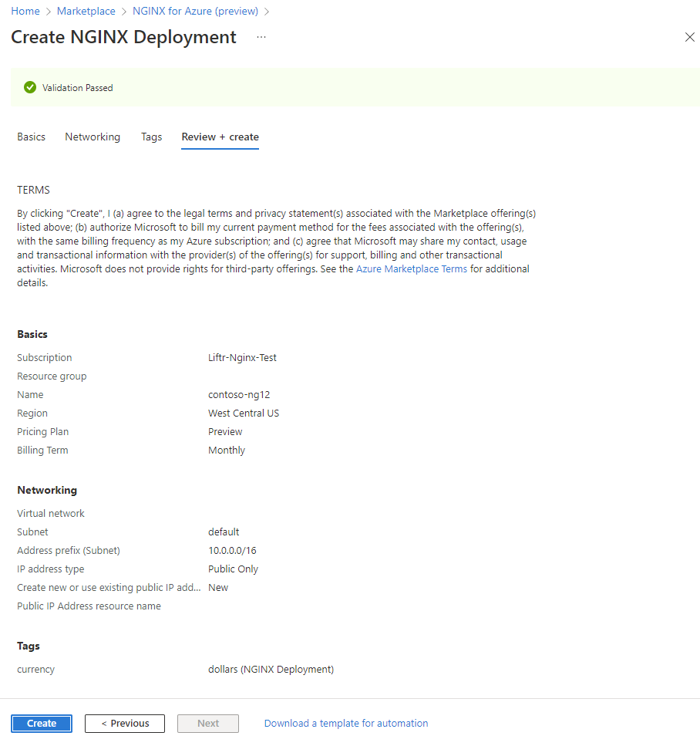Select the Review + create tab

[220, 137]
